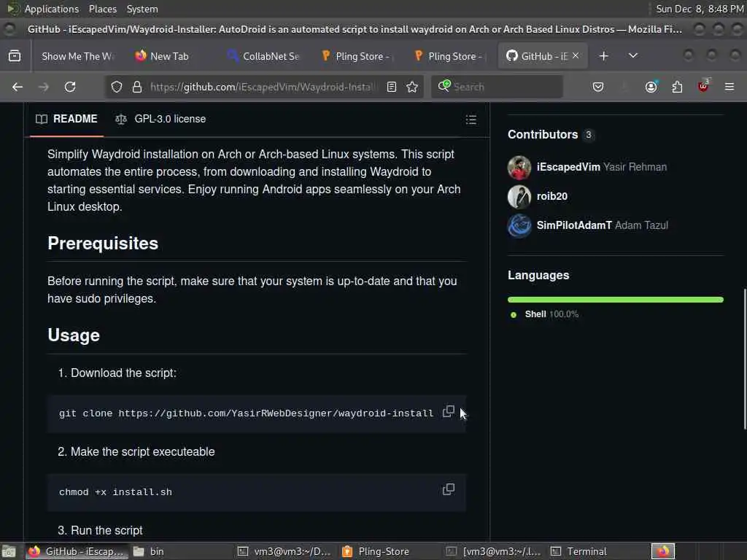747x560 pixels.
Task: Click iEscapedVim's avatar image
Action: click(519, 167)
